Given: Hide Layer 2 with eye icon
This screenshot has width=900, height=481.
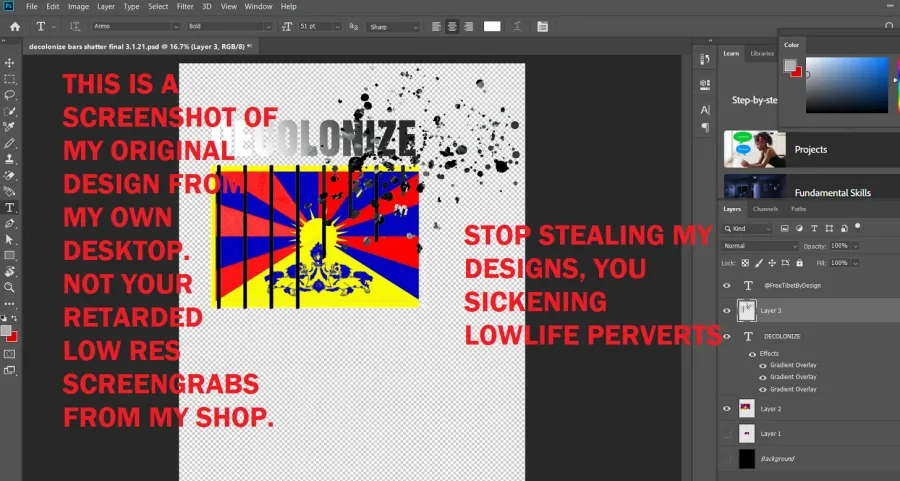Looking at the screenshot, I should point(727,409).
